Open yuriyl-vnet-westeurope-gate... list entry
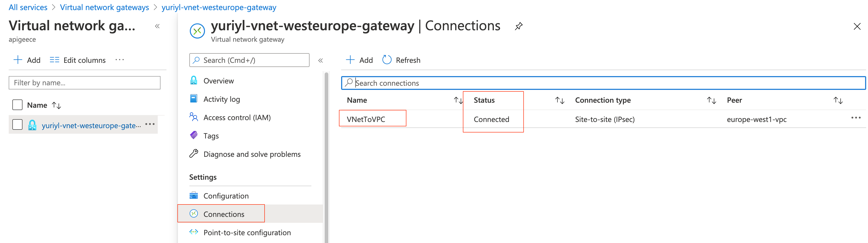Image resolution: width=868 pixels, height=243 pixels. point(91,125)
